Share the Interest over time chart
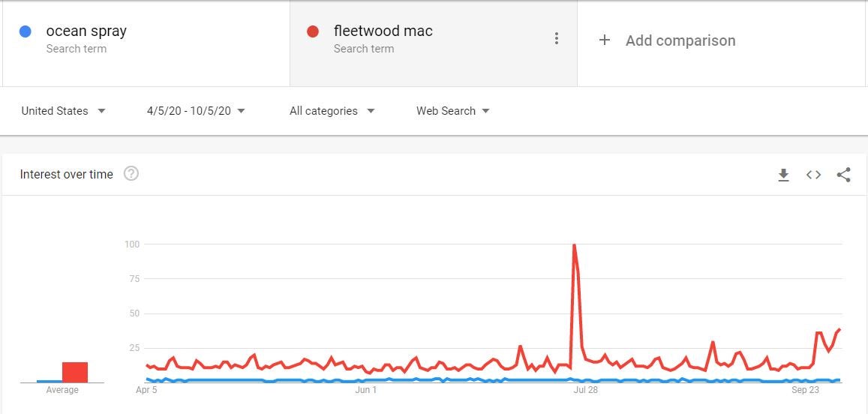Screen dimensions: 868x414 pos(843,175)
